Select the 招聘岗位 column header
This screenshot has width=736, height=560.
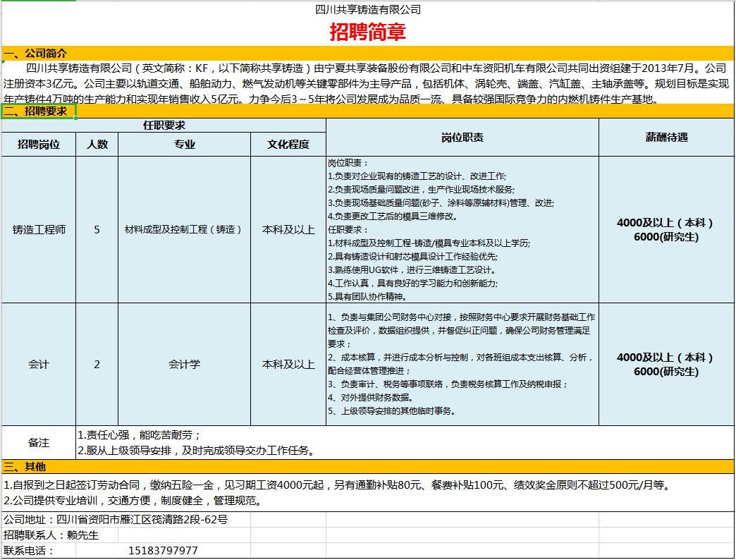click(x=39, y=145)
